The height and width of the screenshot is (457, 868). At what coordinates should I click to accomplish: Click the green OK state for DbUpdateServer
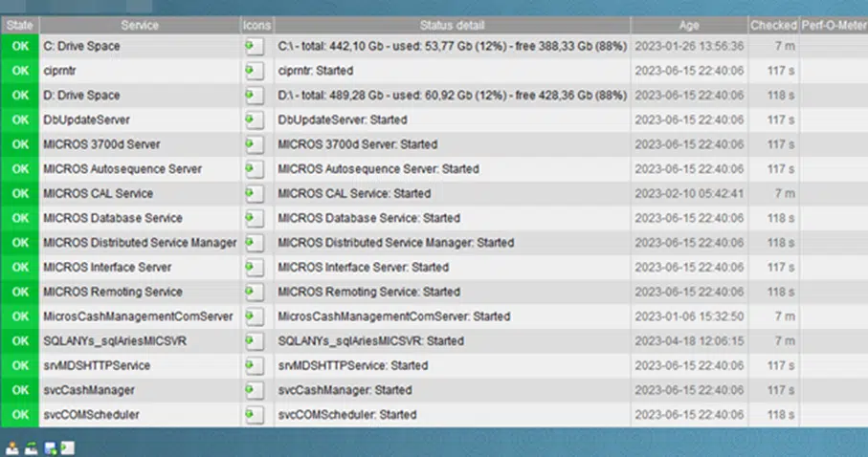20,120
